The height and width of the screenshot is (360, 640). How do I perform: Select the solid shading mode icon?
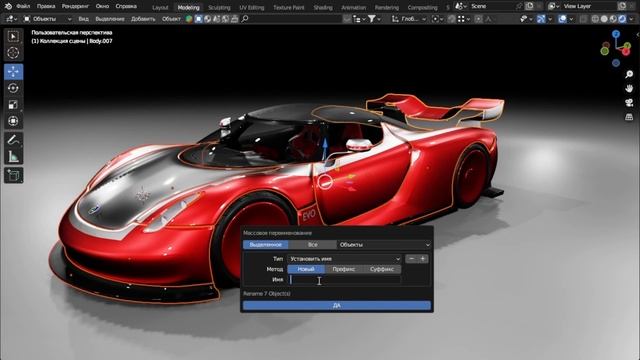tap(604, 19)
